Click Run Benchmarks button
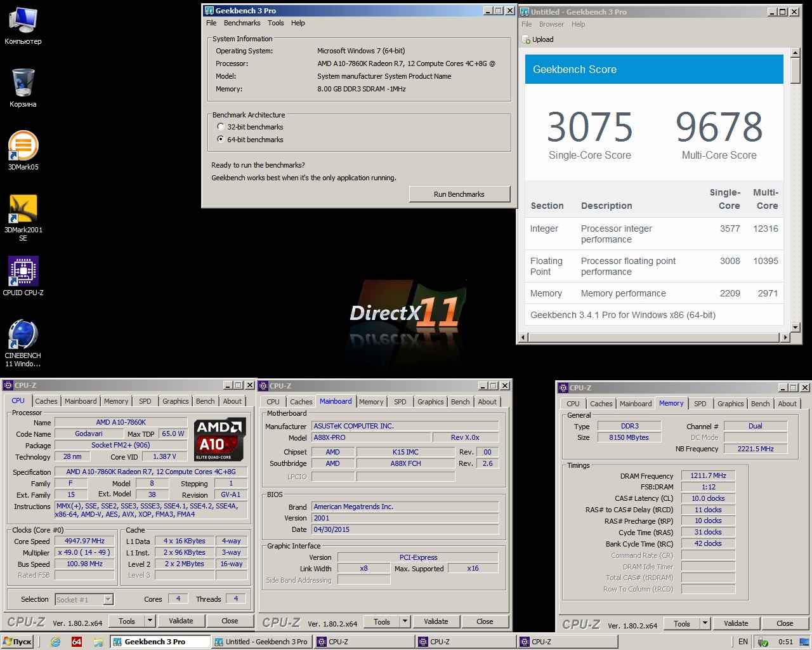This screenshot has width=812, height=650. pos(459,194)
